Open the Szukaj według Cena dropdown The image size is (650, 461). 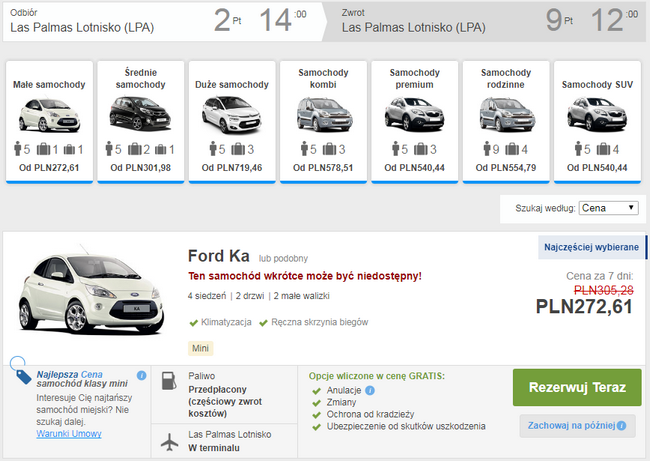(x=609, y=208)
